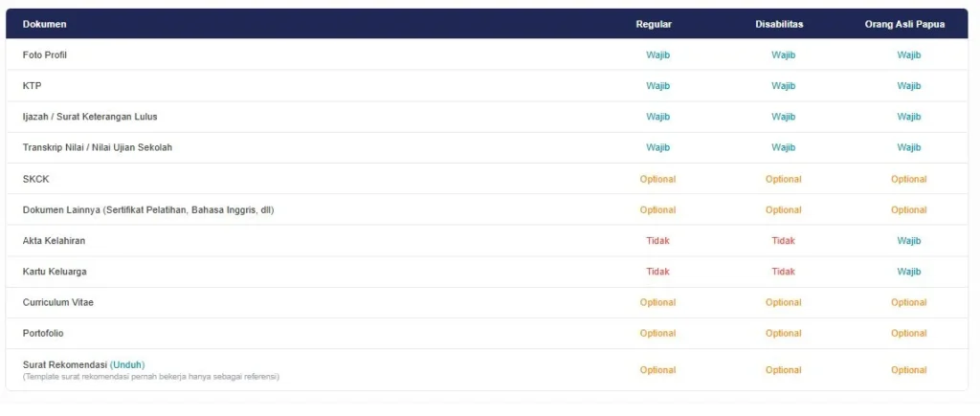Viewport: 980px width, 416px height.
Task: Click the KTP document row label
Action: click(x=32, y=86)
